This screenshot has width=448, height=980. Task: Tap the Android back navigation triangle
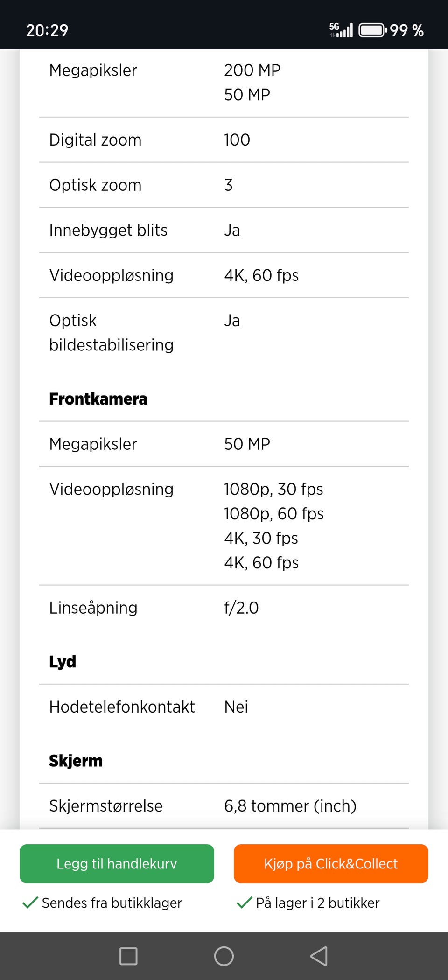click(x=319, y=956)
